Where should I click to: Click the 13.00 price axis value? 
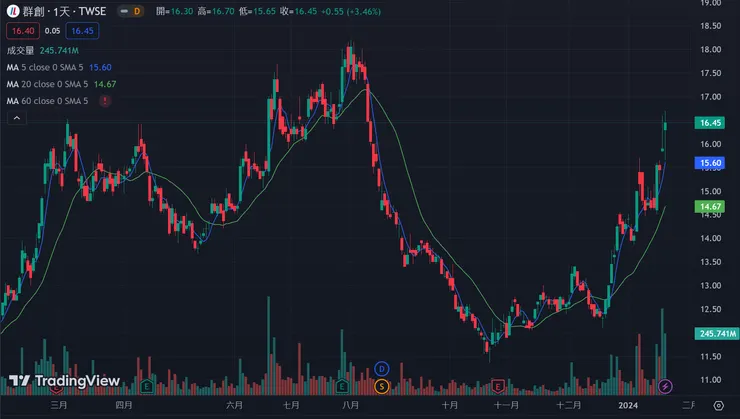coord(711,285)
